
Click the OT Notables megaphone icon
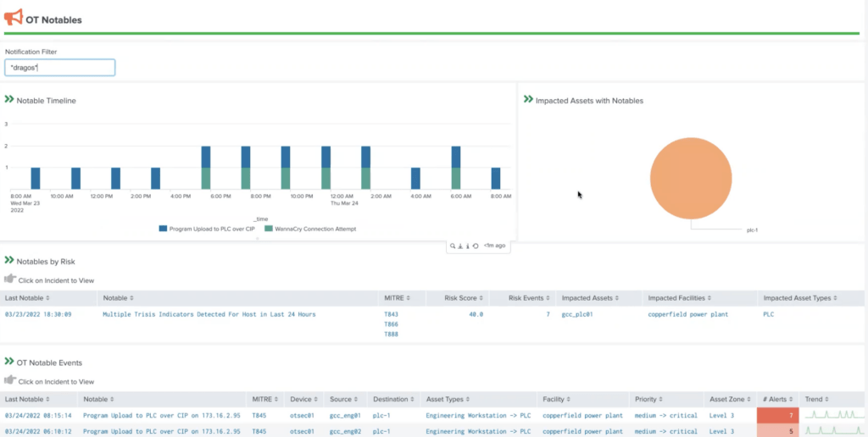pos(14,17)
